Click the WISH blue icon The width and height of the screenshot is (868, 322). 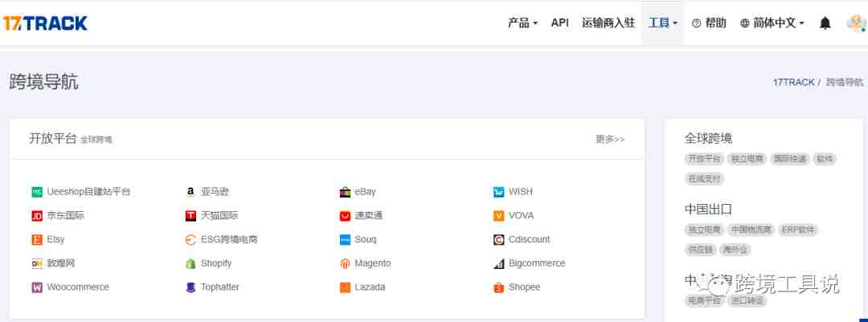pos(499,192)
